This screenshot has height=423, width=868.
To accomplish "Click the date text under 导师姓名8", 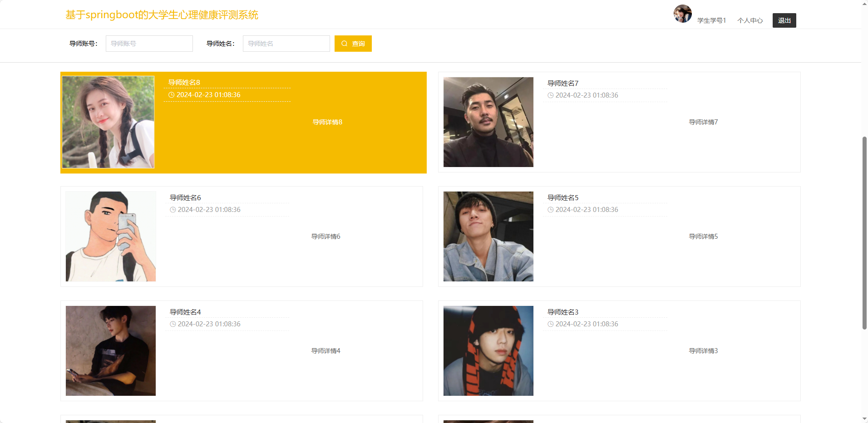I will point(208,95).
